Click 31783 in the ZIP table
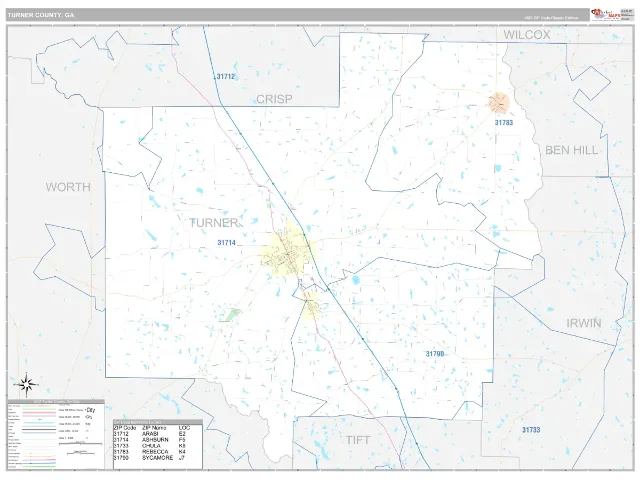This screenshot has width=640, height=480. 121,452
